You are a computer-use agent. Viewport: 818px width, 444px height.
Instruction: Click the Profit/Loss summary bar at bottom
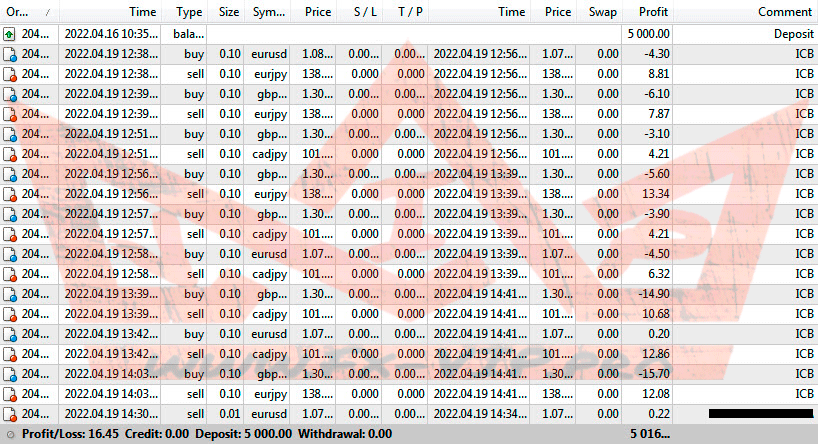pyautogui.click(x=200, y=434)
